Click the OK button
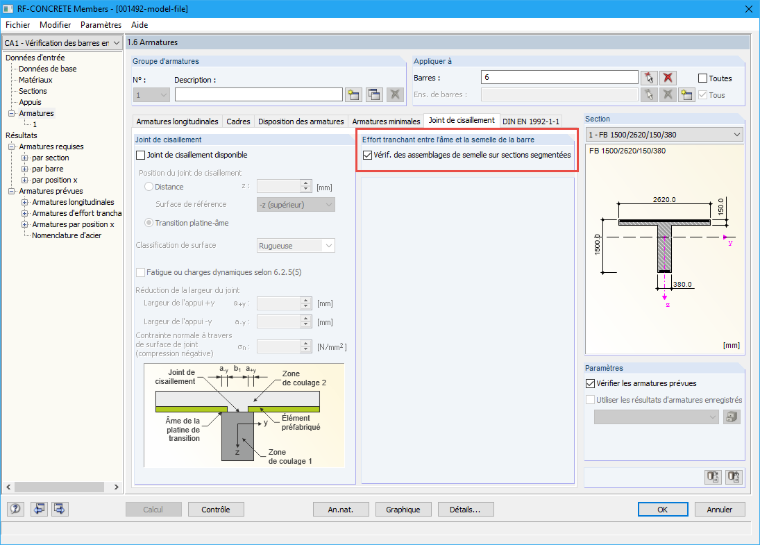 [x=663, y=510]
